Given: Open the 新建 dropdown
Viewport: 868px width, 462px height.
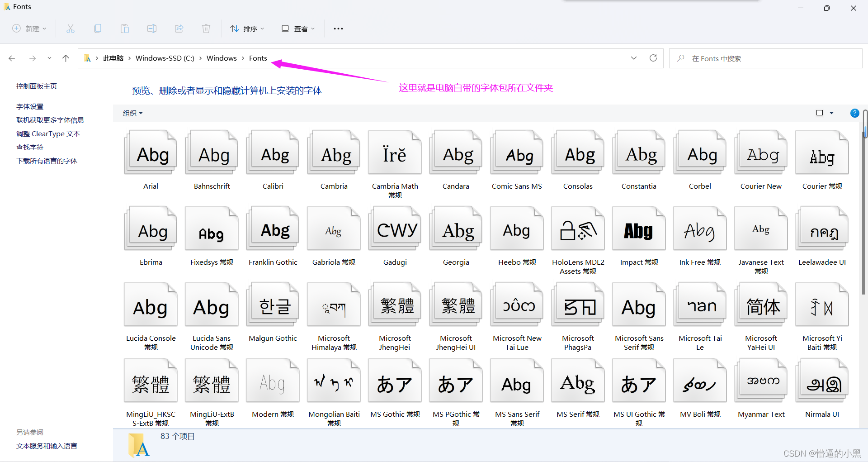Looking at the screenshot, I should [x=29, y=29].
